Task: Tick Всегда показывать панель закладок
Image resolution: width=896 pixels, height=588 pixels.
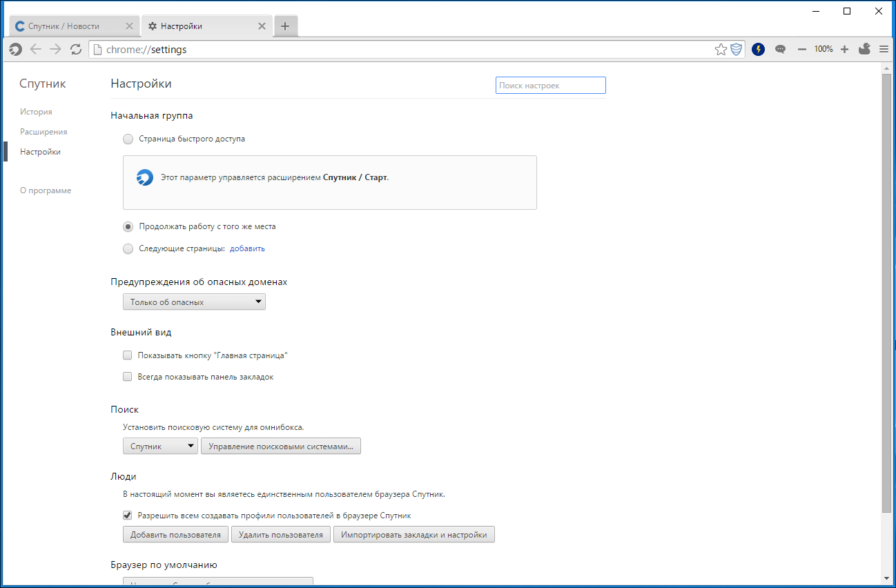Action: (x=127, y=377)
